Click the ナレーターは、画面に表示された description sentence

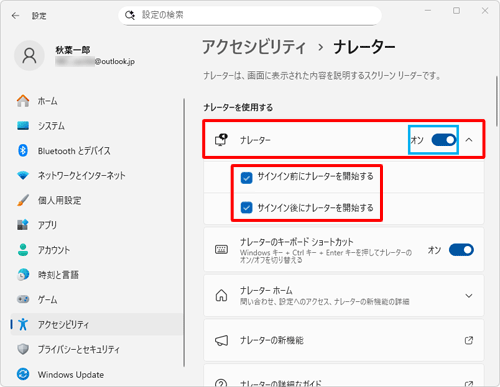322,76
